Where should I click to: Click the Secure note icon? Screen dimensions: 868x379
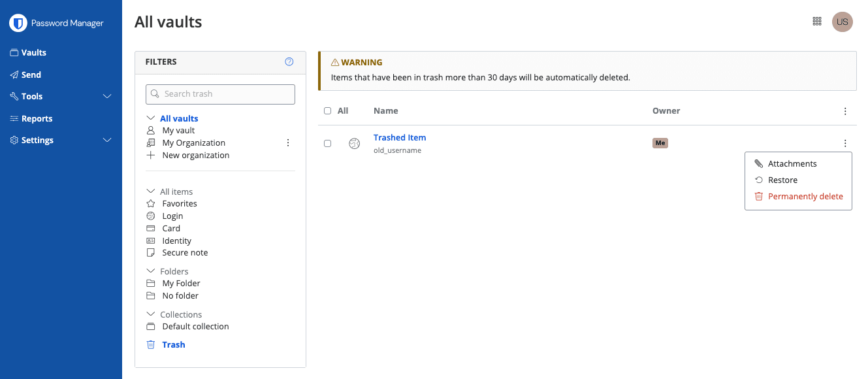point(150,252)
